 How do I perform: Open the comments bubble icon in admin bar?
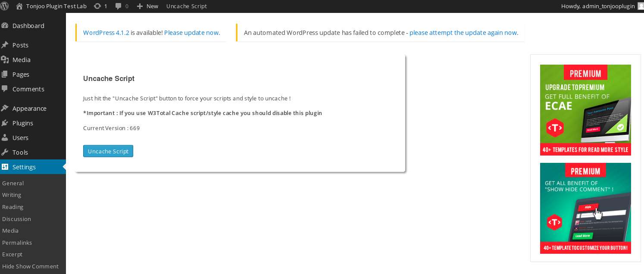(118, 6)
